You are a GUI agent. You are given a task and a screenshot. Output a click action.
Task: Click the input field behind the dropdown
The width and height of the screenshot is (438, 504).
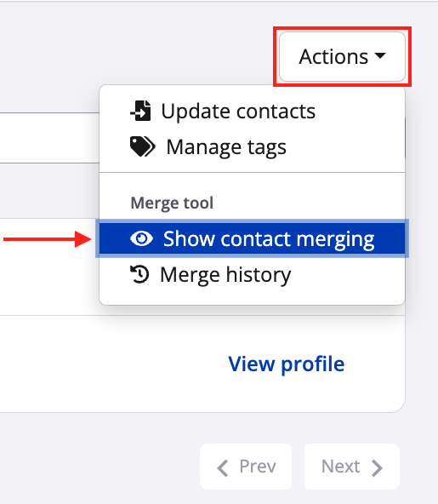49,138
